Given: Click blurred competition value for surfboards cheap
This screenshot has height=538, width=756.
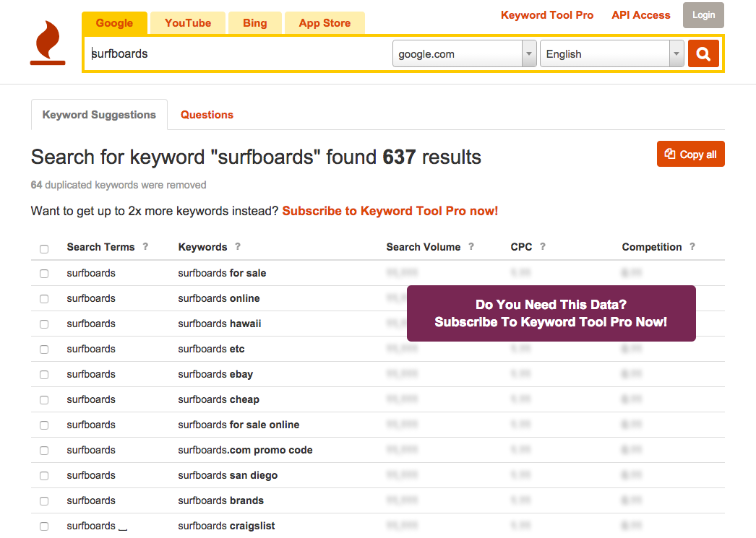Looking at the screenshot, I should tap(632, 399).
